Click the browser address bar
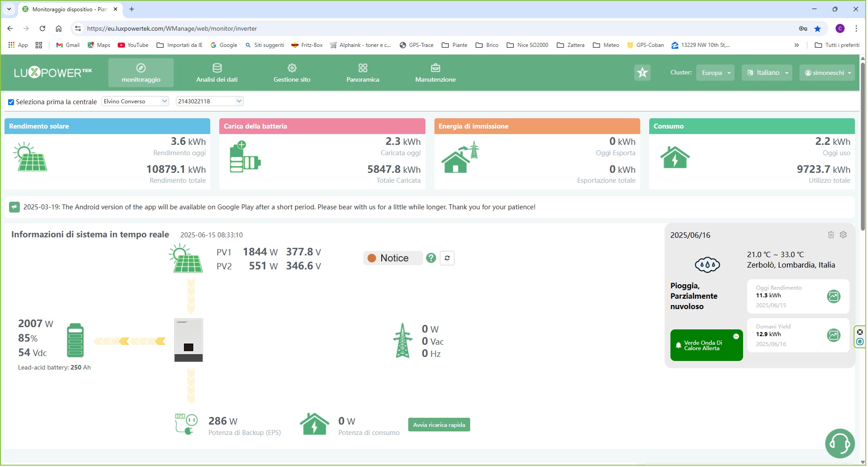Screen dimensions: 868x467 pyautogui.click(x=406, y=29)
